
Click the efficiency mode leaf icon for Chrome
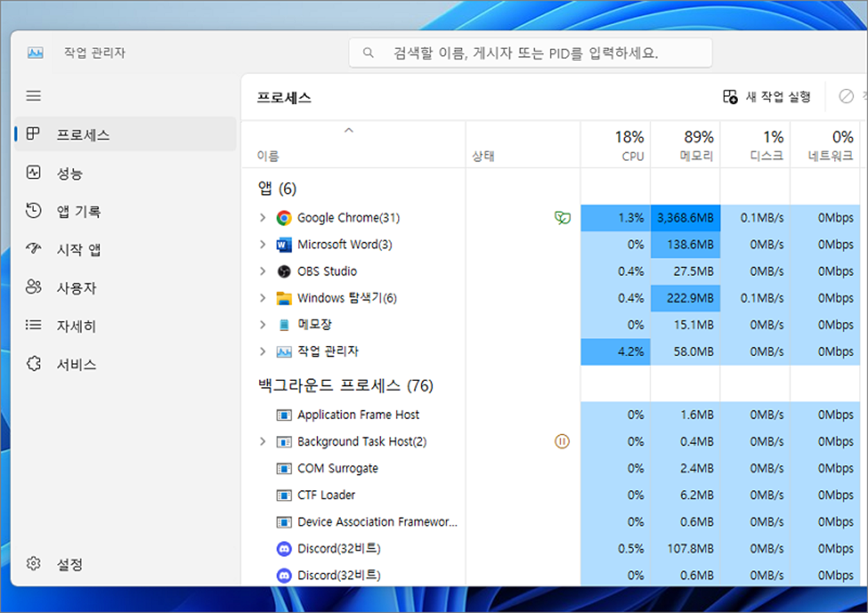click(562, 218)
